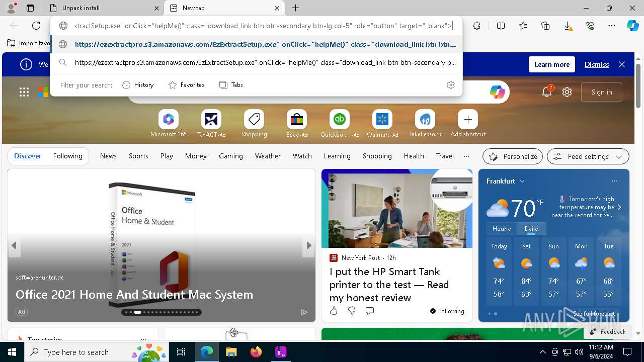644x362 pixels.
Task: Open the Shopping shortcut tile
Action: 254,124
